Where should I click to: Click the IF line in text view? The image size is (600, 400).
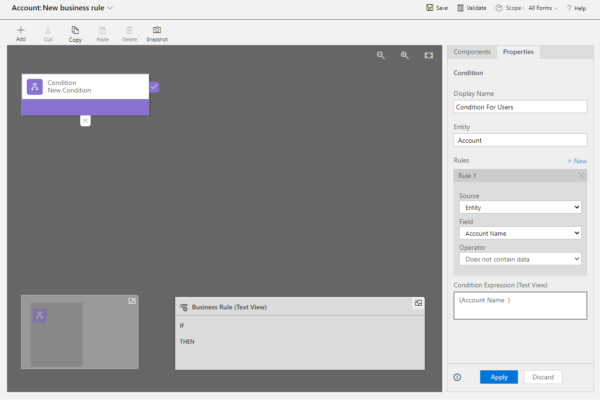[x=182, y=325]
